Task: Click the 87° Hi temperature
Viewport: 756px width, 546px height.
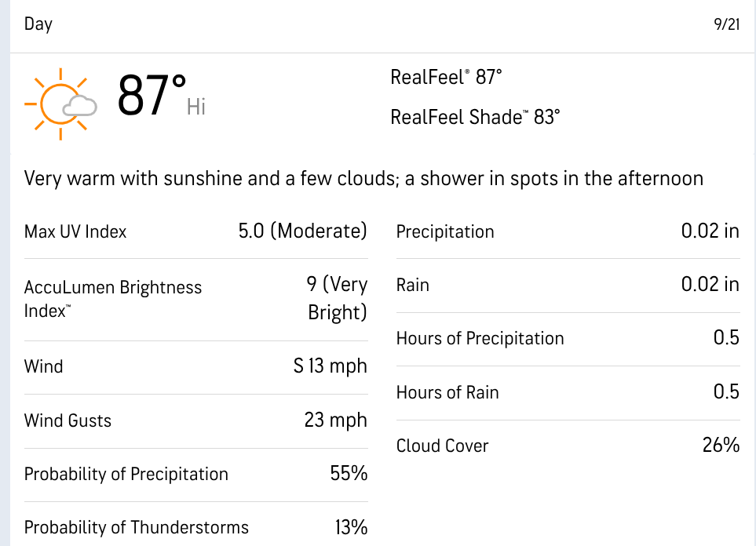Action: click(162, 96)
